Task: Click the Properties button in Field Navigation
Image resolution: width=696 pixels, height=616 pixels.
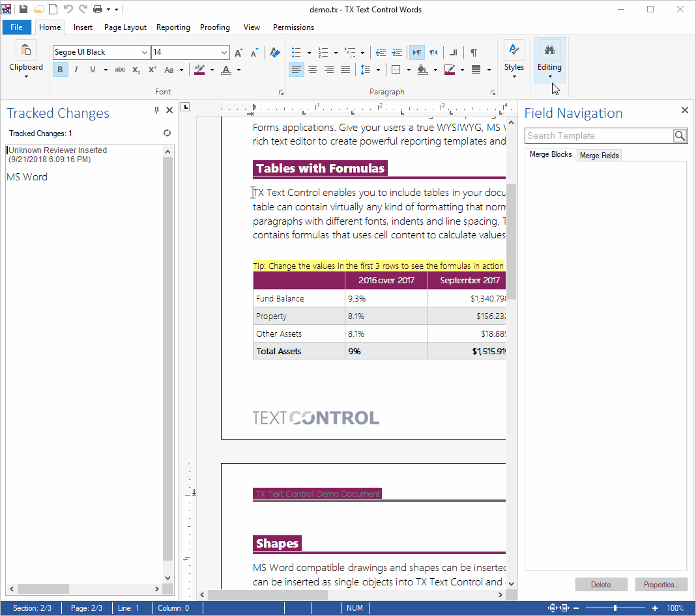Action: coord(661,584)
